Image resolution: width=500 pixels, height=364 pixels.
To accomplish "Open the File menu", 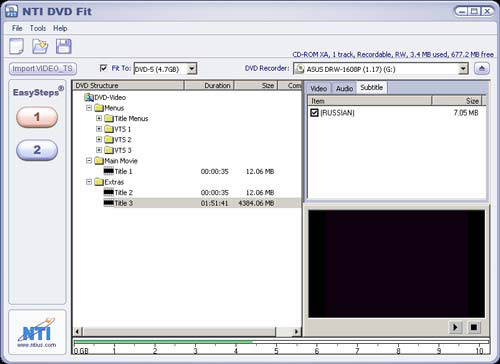I will click(17, 28).
